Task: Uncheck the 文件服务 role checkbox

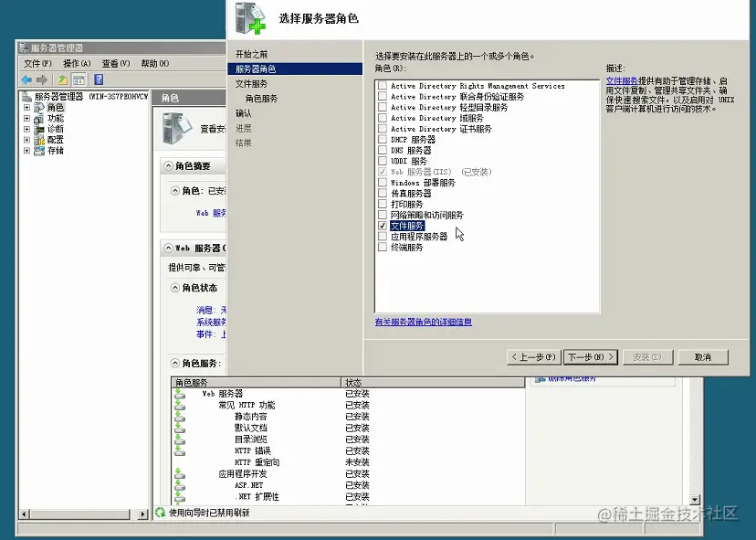Action: [x=383, y=226]
